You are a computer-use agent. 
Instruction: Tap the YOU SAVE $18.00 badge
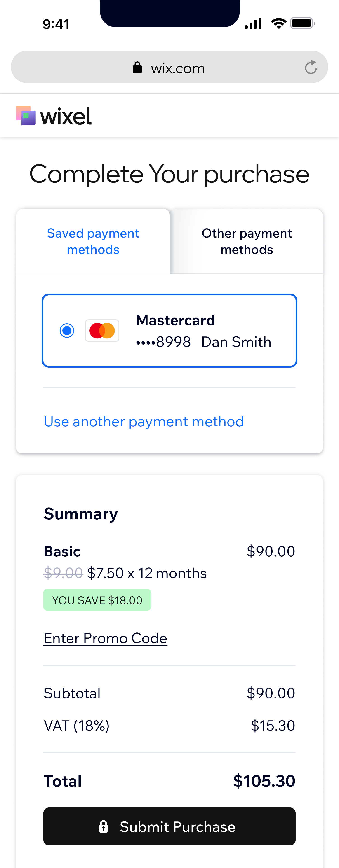pyautogui.click(x=97, y=600)
